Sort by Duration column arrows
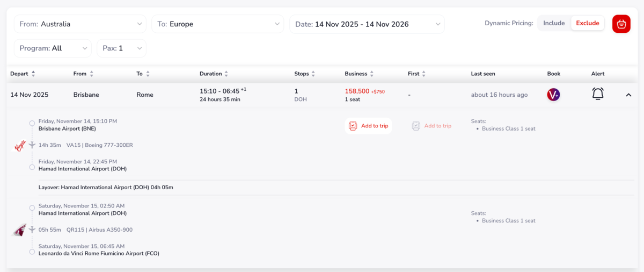The width and height of the screenshot is (644, 272). [226, 74]
